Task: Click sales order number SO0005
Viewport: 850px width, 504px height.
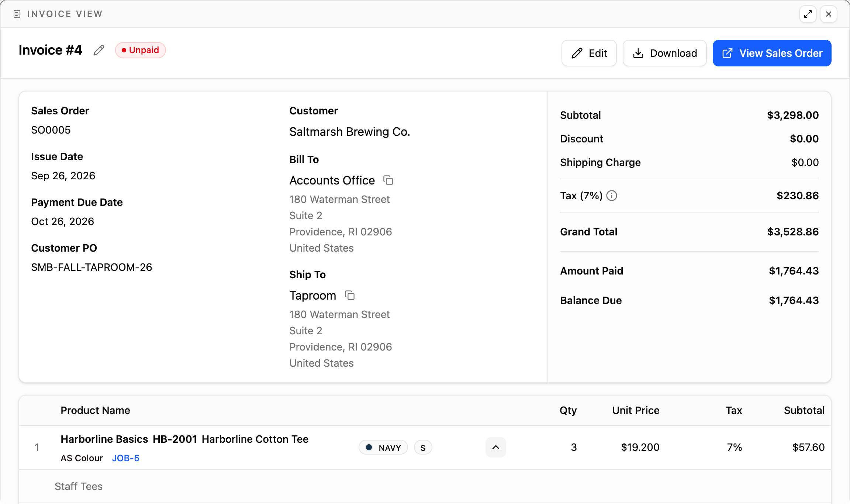Action: pos(51,130)
